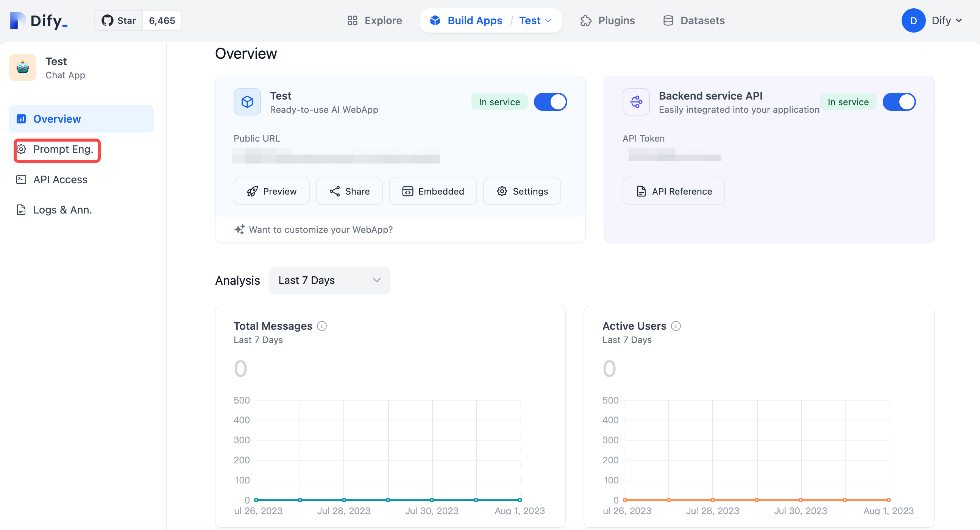Screen dimensions: 980x530
Task: Click the Active Users card title
Action: [x=635, y=326]
